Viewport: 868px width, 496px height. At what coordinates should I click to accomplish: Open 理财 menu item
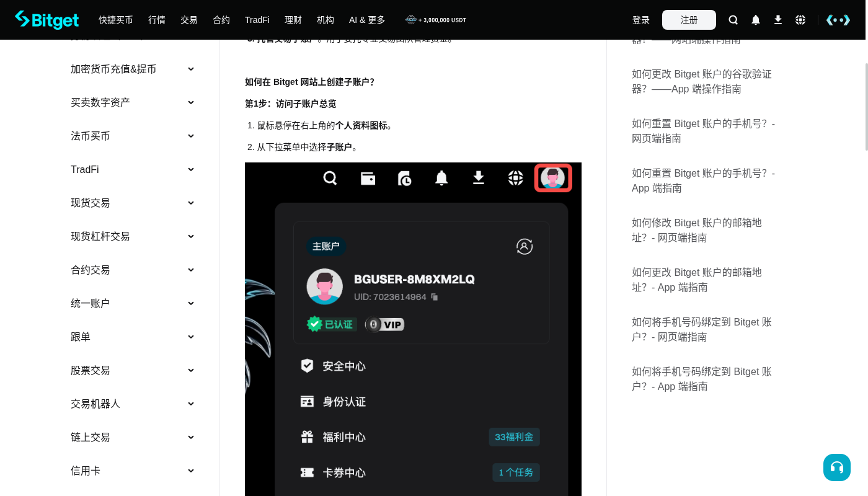click(293, 20)
